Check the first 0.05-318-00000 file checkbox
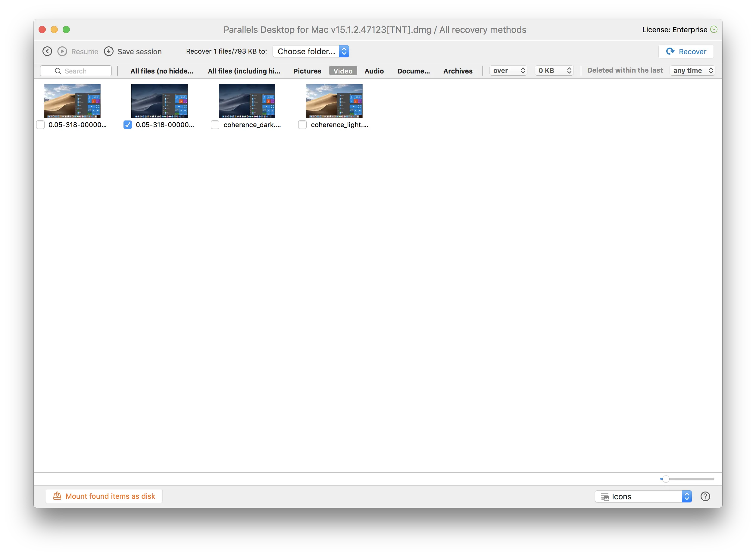Image resolution: width=756 pixels, height=556 pixels. click(x=40, y=125)
